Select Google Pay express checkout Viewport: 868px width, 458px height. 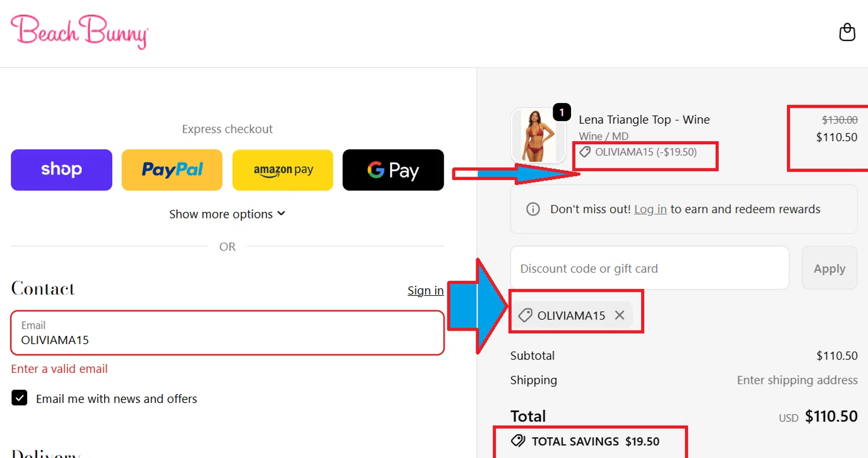point(393,170)
